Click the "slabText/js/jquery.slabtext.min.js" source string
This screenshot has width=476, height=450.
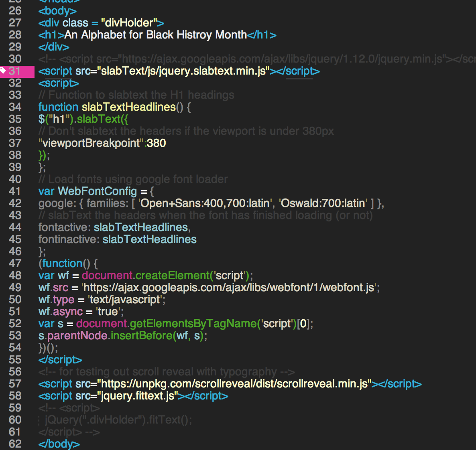click(x=183, y=71)
